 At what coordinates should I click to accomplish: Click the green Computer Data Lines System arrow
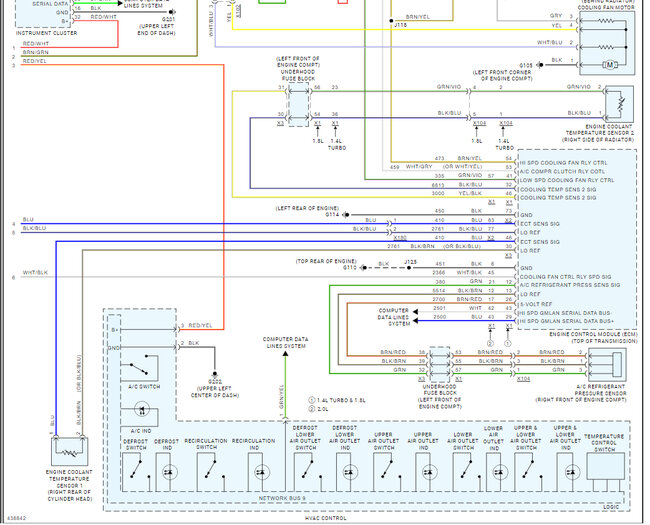[x=285, y=354]
